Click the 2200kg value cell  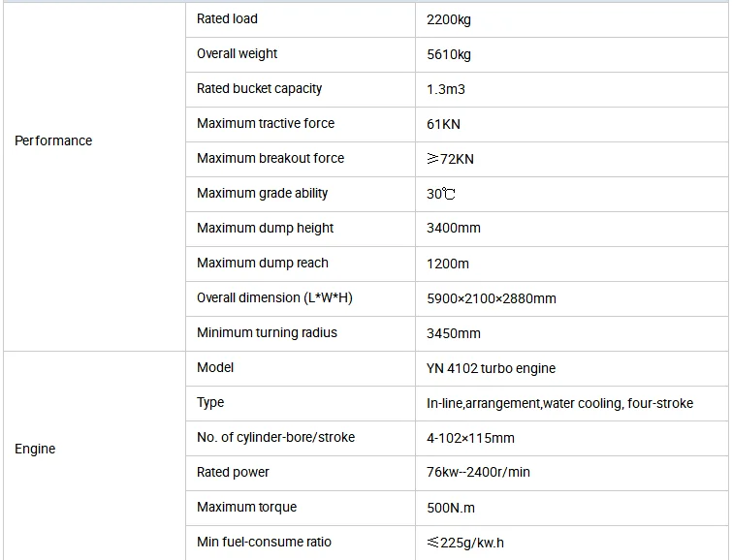coord(448,19)
